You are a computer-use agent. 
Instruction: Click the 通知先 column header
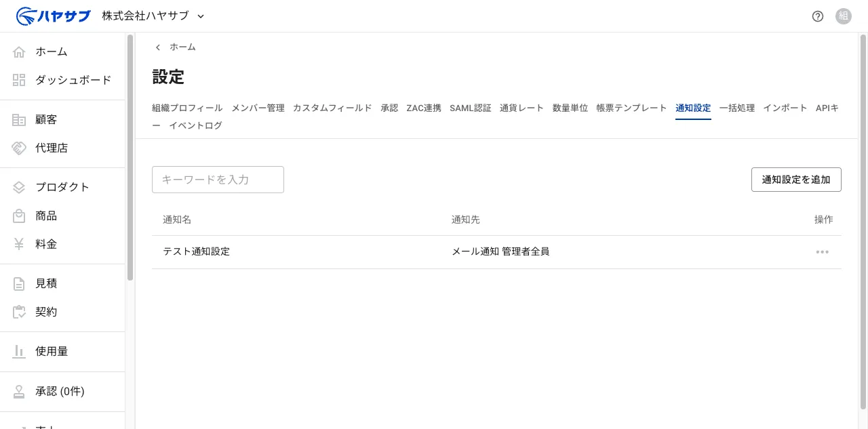[466, 220]
